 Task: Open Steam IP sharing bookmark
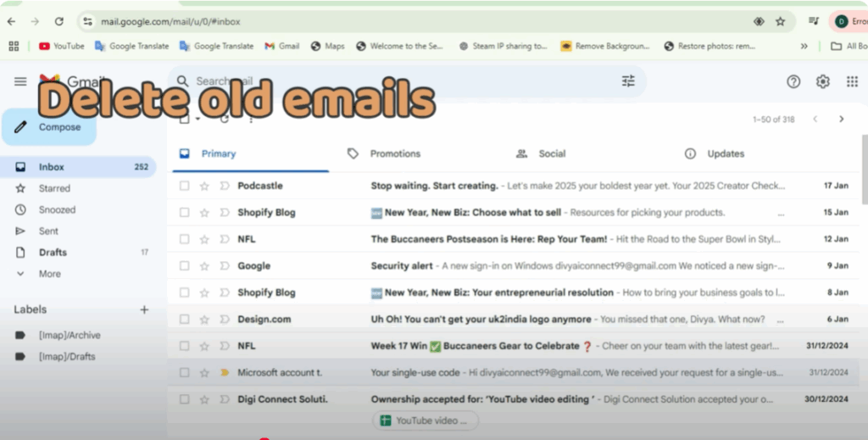[503, 46]
